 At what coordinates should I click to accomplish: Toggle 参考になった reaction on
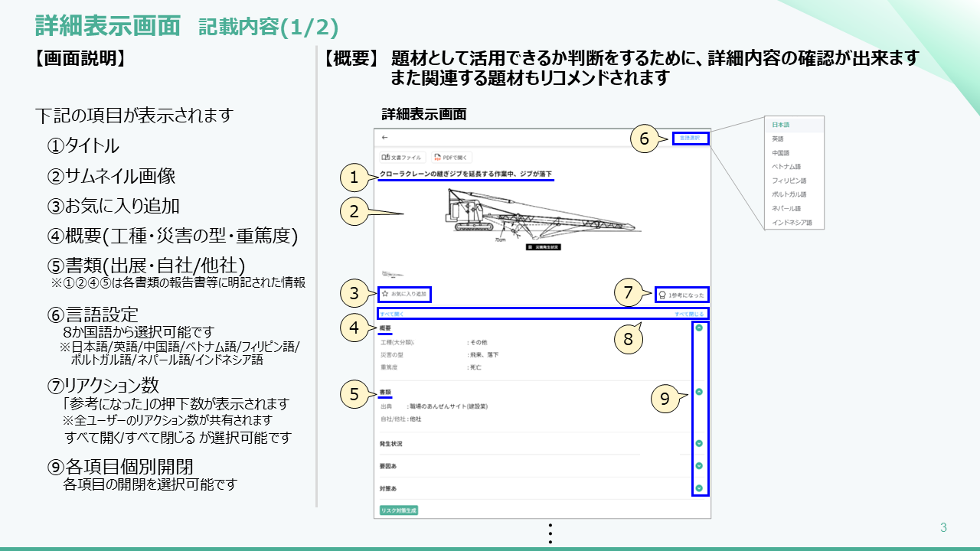(681, 295)
